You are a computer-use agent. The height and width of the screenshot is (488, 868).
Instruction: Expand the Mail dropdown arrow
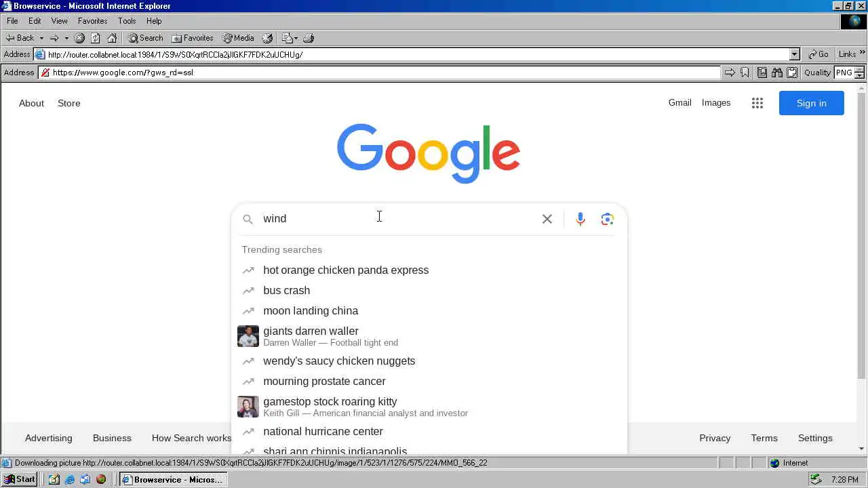(296, 38)
